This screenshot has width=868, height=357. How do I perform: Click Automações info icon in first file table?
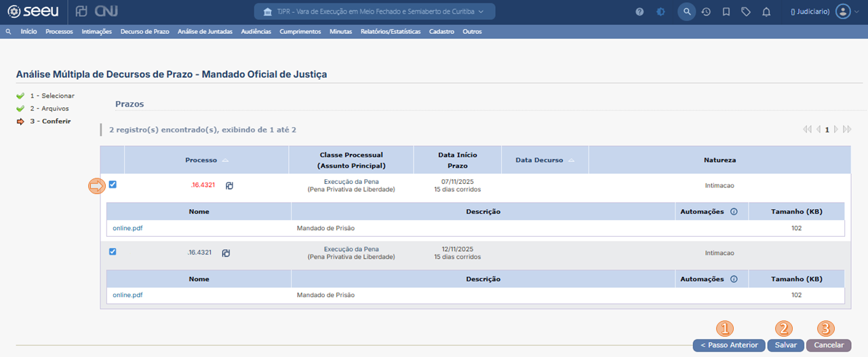pyautogui.click(x=734, y=212)
